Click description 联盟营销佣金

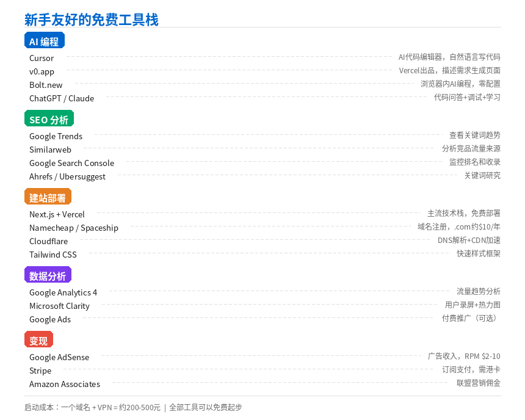(479, 383)
